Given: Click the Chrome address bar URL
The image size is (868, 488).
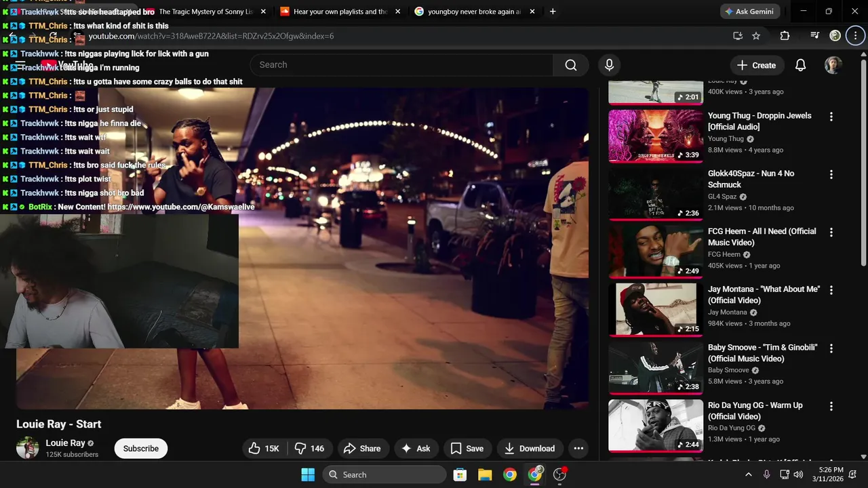Looking at the screenshot, I should (x=211, y=36).
